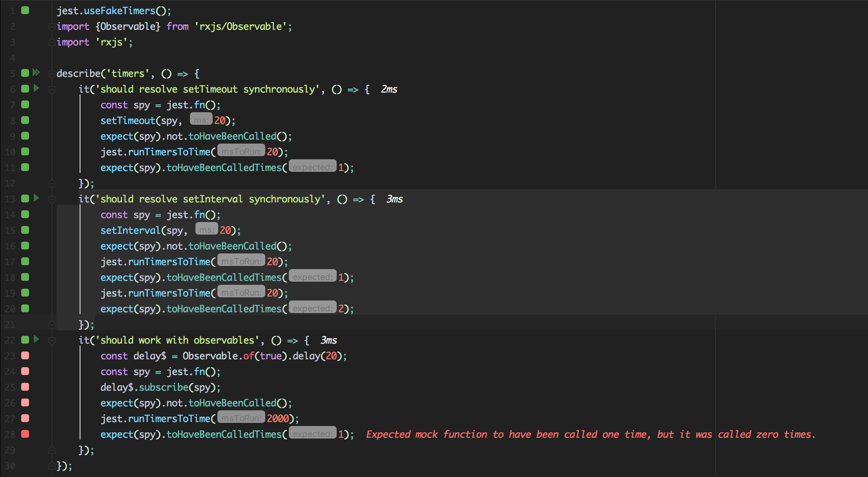Click 'import' keyword on line 3
This screenshot has height=477, width=868.
click(73, 42)
